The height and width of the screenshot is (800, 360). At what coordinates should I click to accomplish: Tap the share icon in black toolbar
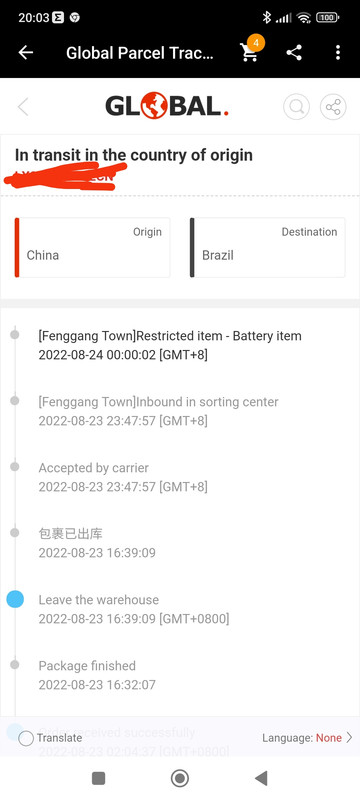tap(294, 53)
